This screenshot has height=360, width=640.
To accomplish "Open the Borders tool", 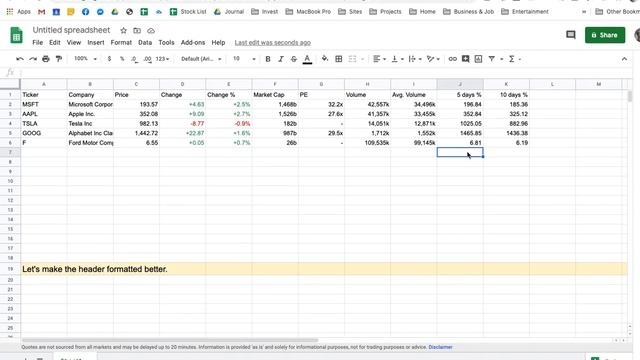I will point(338,59).
